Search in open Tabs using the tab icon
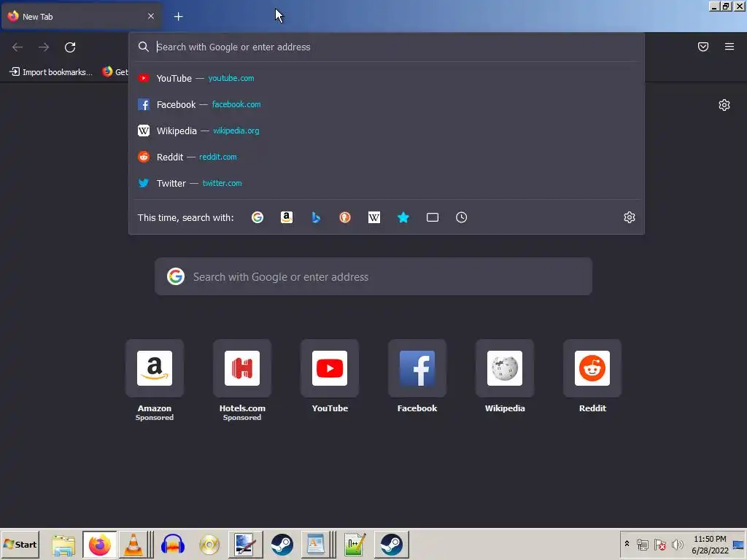 tap(433, 217)
